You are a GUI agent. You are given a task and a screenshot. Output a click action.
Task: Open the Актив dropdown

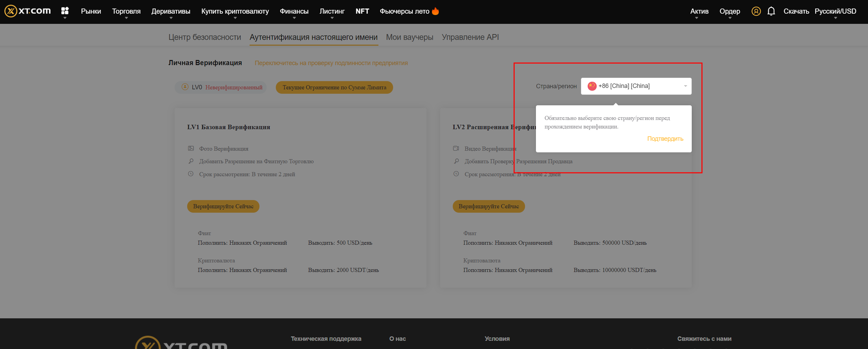[x=699, y=11]
